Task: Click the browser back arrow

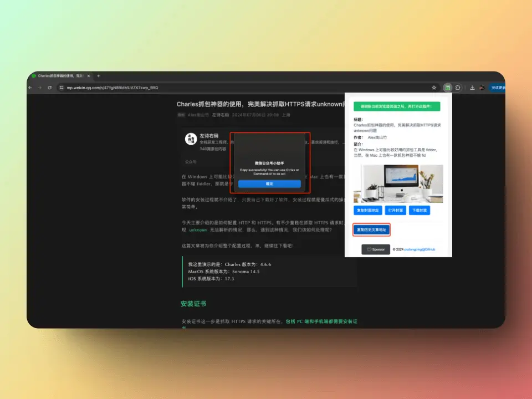Action: pyautogui.click(x=30, y=88)
